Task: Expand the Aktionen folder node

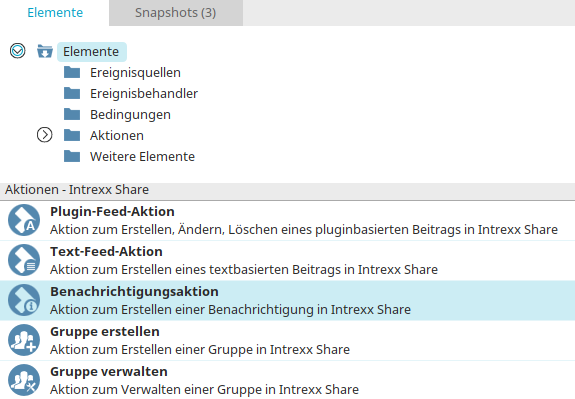Action: point(45,135)
